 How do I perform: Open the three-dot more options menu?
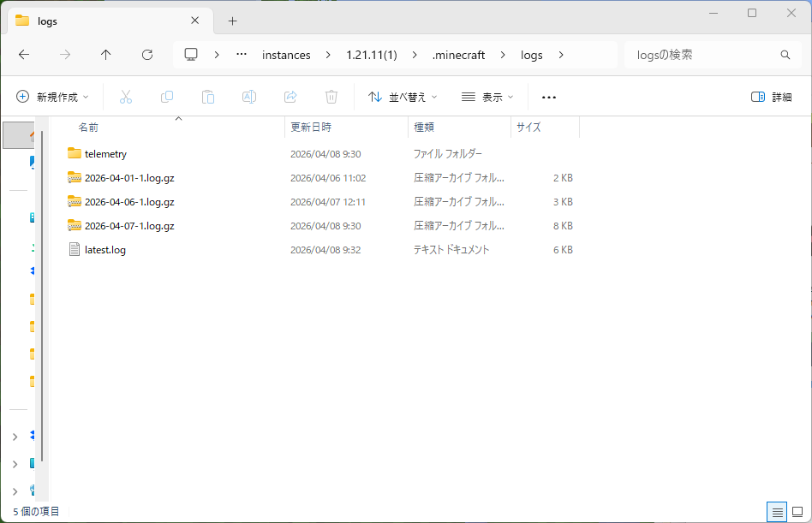click(x=549, y=97)
